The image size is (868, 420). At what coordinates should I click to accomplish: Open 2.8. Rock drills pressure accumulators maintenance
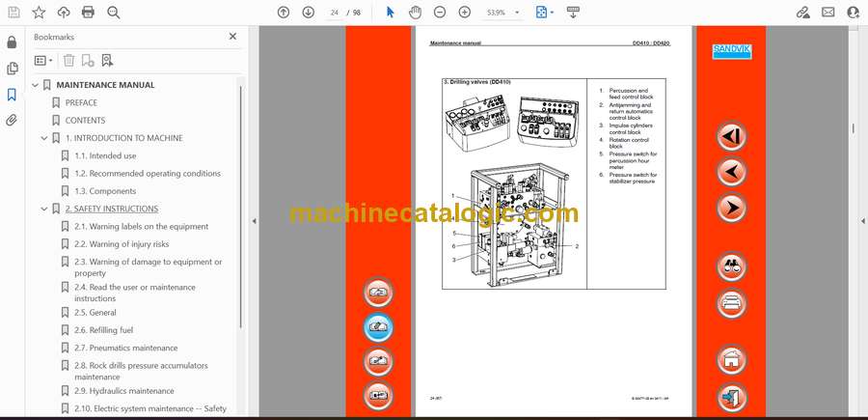click(141, 371)
